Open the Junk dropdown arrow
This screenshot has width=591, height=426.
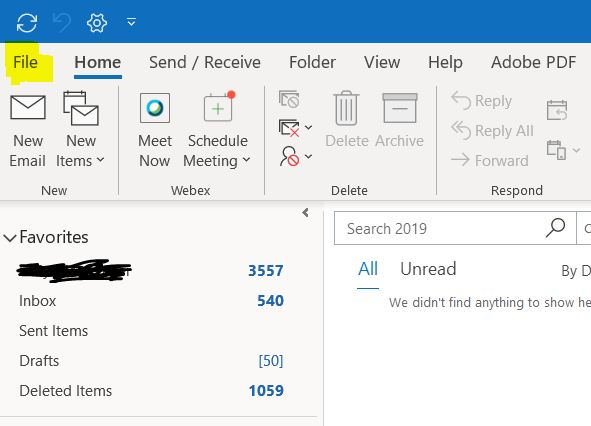(x=308, y=156)
